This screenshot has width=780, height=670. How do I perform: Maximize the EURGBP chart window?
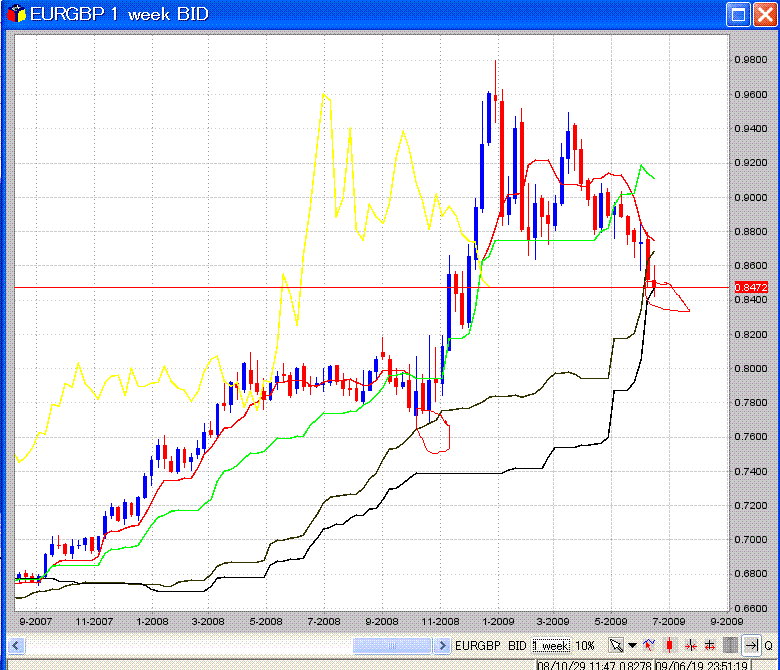pos(738,14)
